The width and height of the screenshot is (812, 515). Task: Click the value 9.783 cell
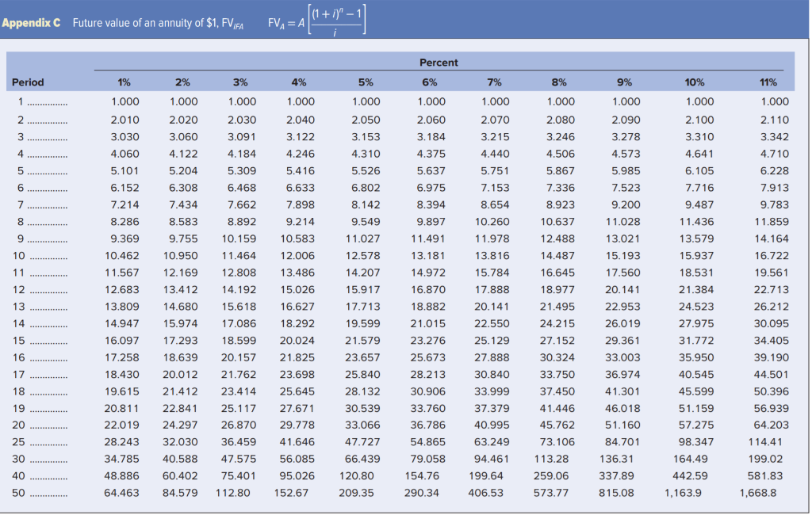pyautogui.click(x=774, y=205)
